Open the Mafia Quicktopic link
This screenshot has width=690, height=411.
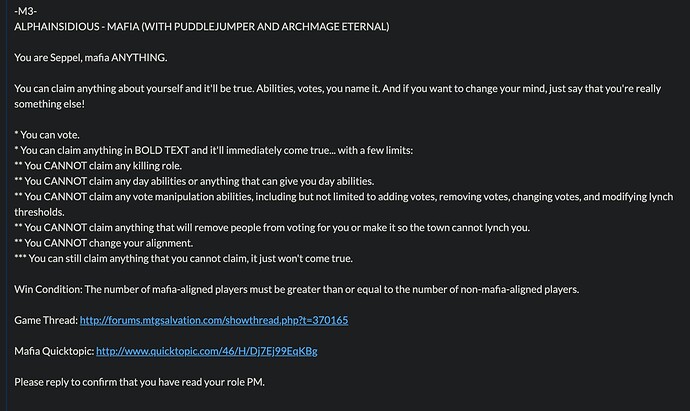207,351
